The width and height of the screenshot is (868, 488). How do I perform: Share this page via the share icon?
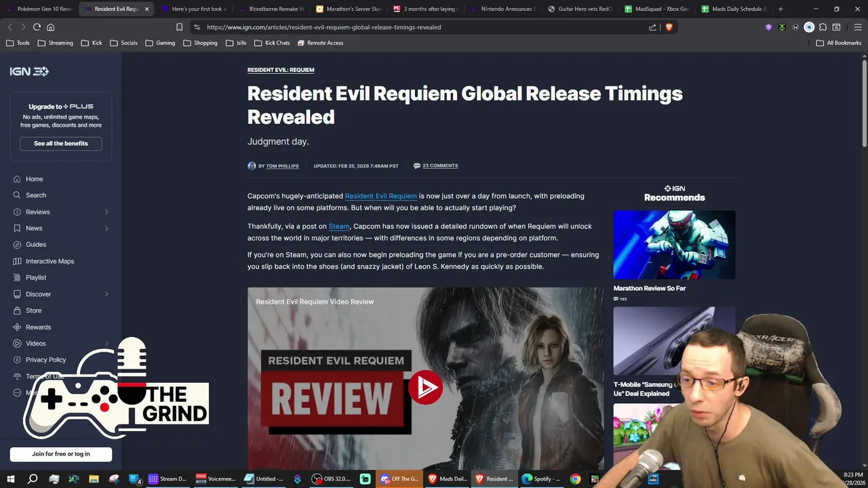[652, 27]
